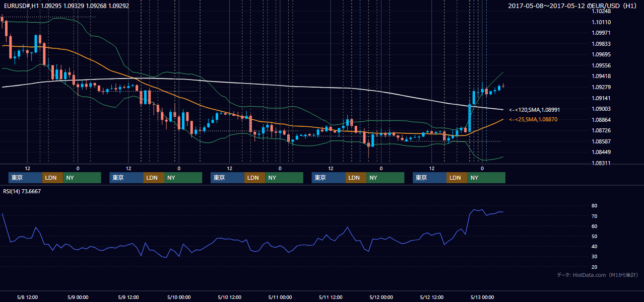644x302 pixels.
Task: Click the 1.09418 price axis label
Action: point(601,77)
